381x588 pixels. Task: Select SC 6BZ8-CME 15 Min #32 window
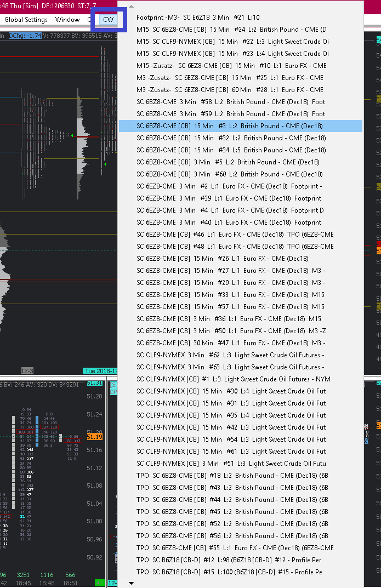tap(241, 138)
